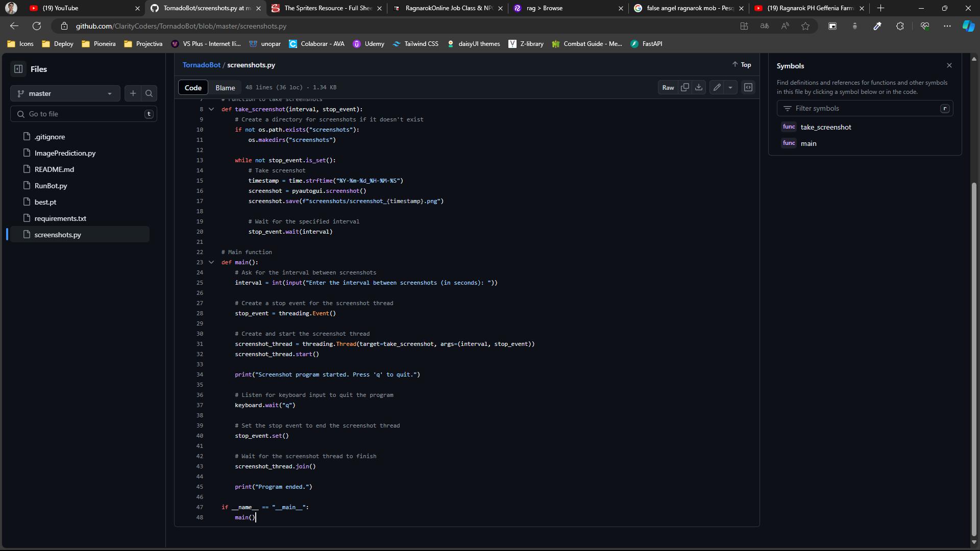View site information lock icon
The height and width of the screenshot is (551, 980).
[64, 26]
